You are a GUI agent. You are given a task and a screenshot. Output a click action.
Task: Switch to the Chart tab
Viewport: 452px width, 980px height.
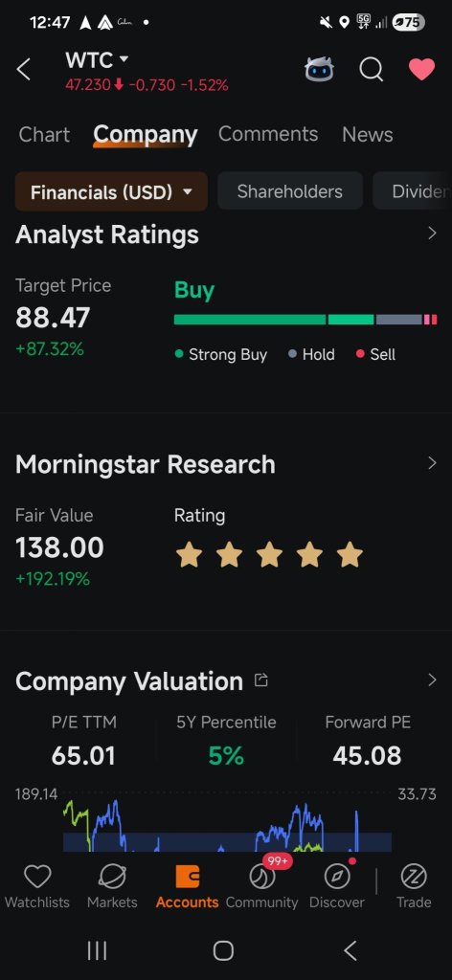tap(44, 134)
